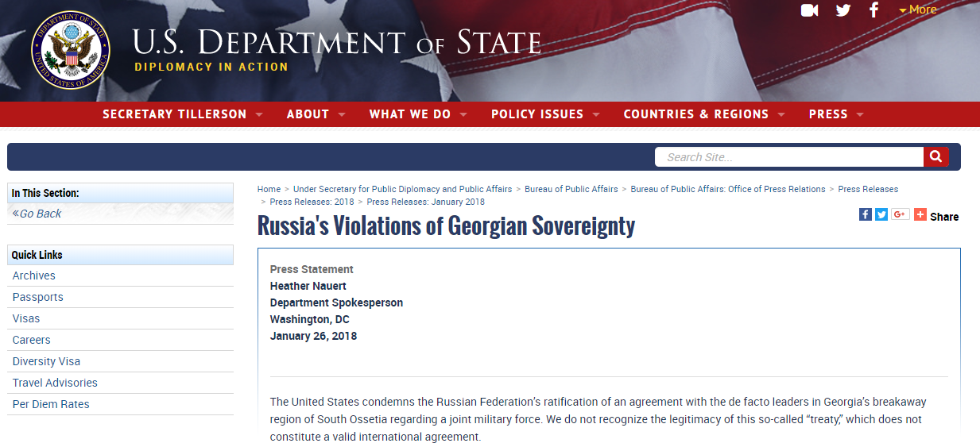Open the Secretary Tillerson dropdown menu

click(183, 114)
